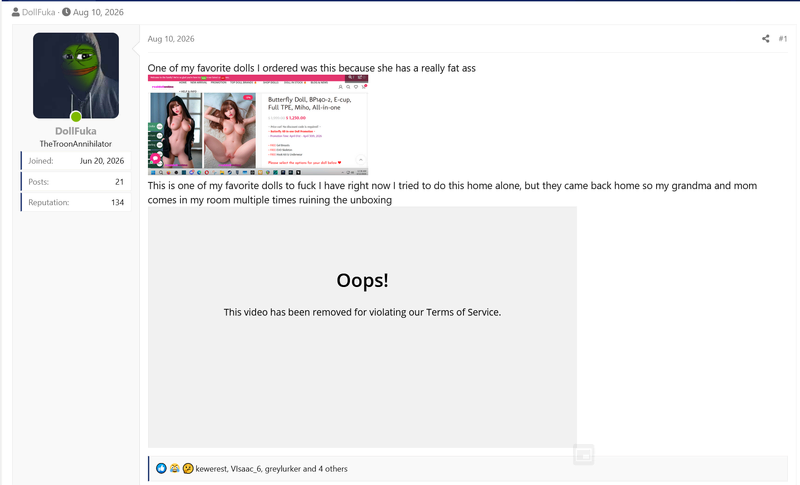Click the share icon on post #1

[x=765, y=39]
